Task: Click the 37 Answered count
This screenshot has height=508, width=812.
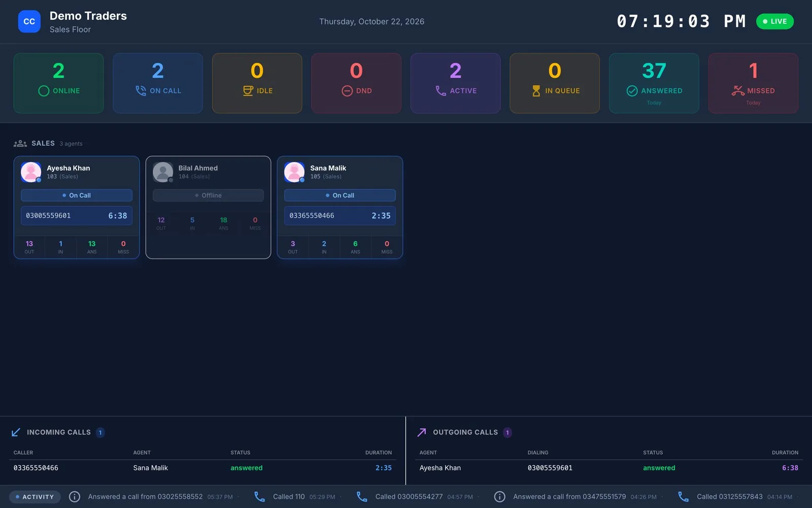Action: (x=654, y=71)
